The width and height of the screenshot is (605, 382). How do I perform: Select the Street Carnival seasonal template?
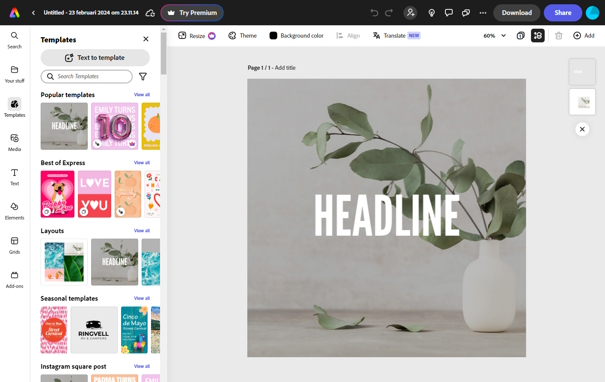pos(54,330)
